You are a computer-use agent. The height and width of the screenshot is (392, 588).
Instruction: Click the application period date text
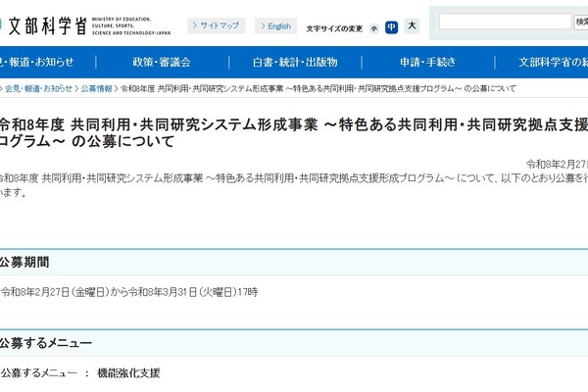pyautogui.click(x=129, y=292)
